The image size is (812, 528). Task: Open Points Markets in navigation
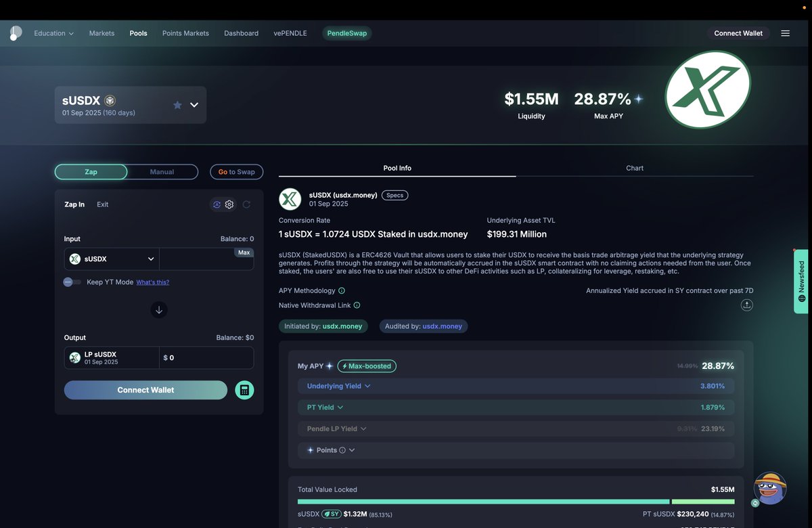185,33
